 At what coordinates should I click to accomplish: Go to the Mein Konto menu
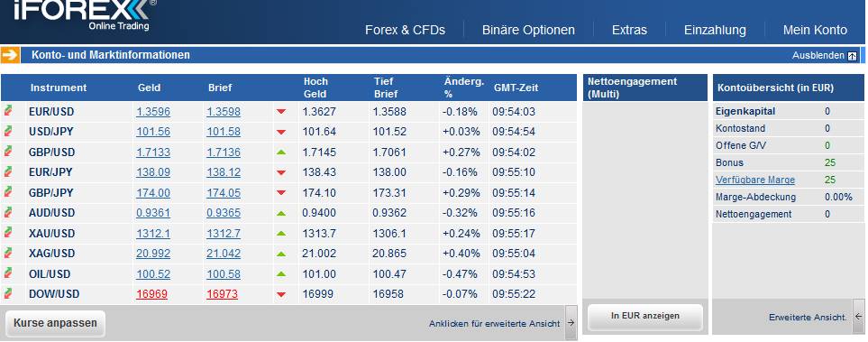tap(815, 30)
